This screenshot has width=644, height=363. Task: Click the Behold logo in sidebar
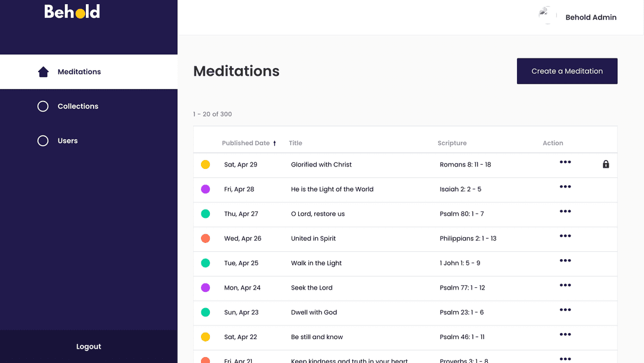pyautogui.click(x=72, y=11)
